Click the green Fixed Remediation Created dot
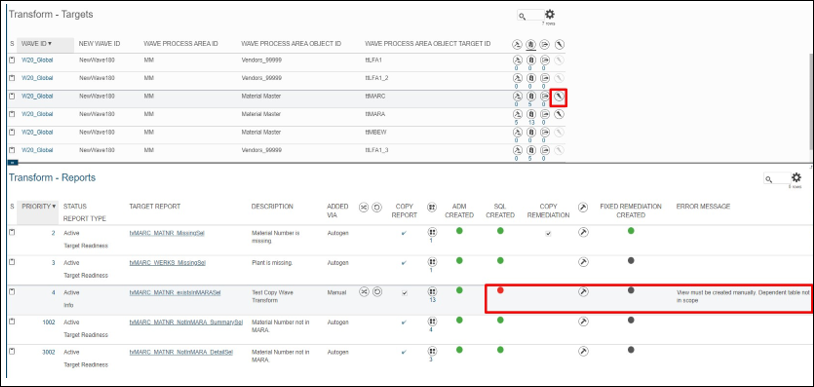Viewport: 814px width, 387px height. pos(631,231)
